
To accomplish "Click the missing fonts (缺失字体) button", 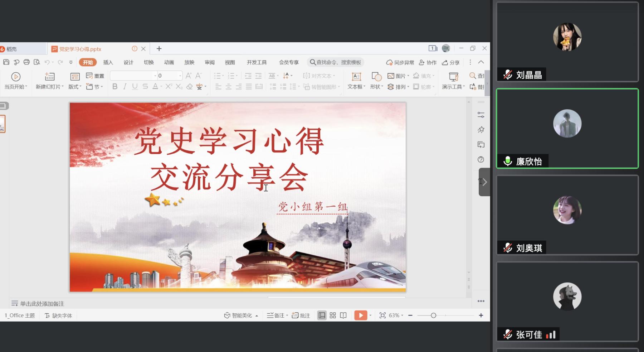I will [58, 315].
